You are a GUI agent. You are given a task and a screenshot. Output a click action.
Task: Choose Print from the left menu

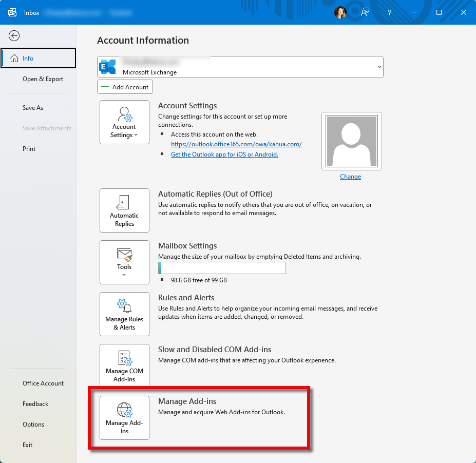click(29, 149)
